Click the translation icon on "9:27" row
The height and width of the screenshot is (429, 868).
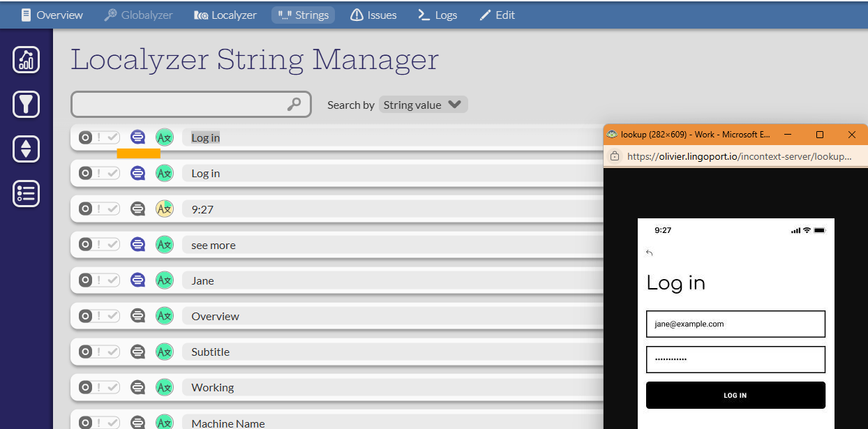tap(164, 209)
